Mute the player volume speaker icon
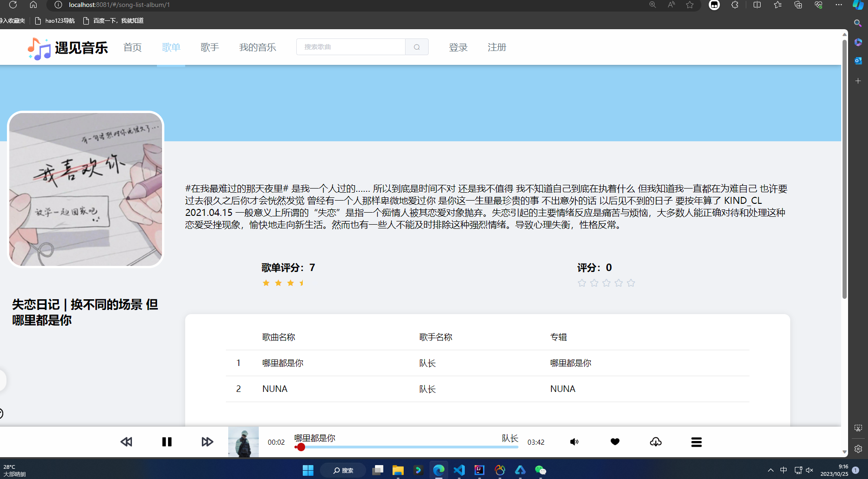Image resolution: width=868 pixels, height=479 pixels. pyautogui.click(x=574, y=442)
